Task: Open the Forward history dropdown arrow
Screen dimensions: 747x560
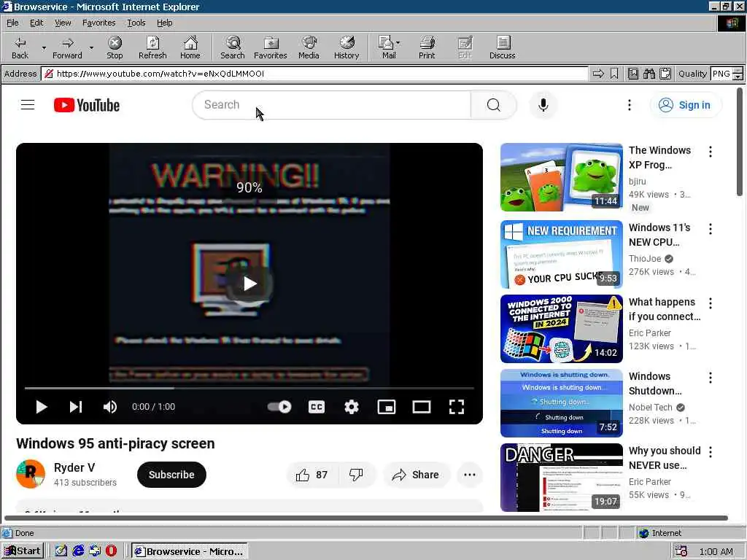Action: 91,47
